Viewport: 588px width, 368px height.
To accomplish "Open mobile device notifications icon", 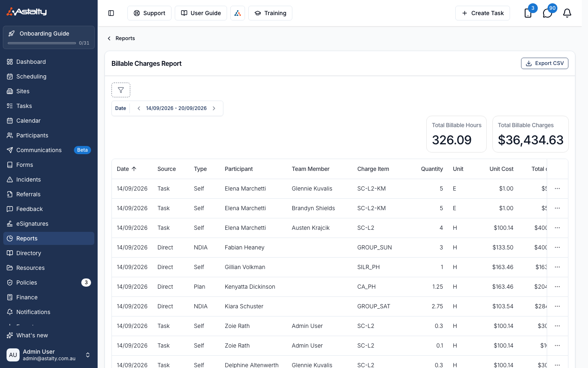I will 528,13.
